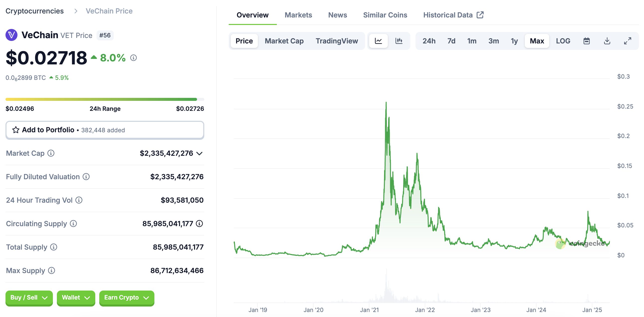
Task: Set chart range to 7d
Action: pyautogui.click(x=451, y=41)
